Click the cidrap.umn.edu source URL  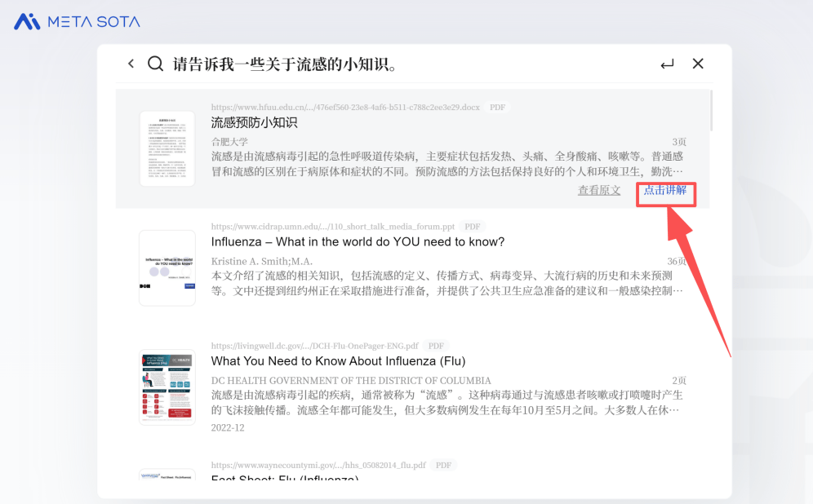point(333,227)
